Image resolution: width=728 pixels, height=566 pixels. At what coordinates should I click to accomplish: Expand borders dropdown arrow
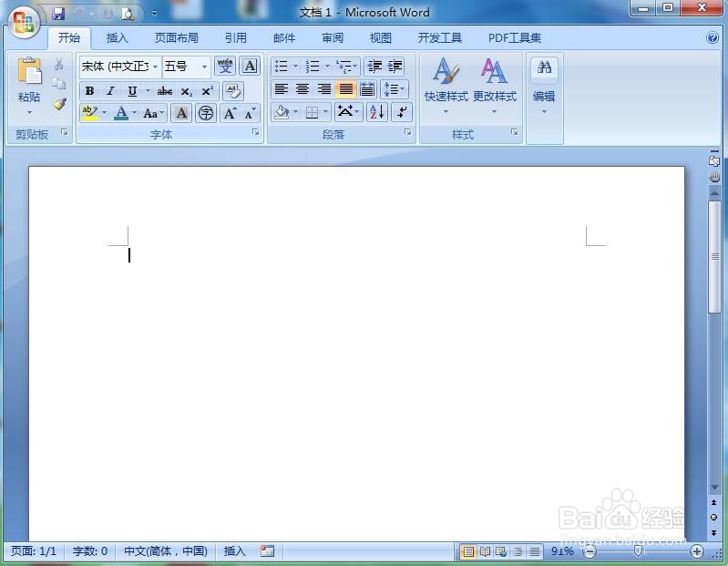pyautogui.click(x=326, y=112)
